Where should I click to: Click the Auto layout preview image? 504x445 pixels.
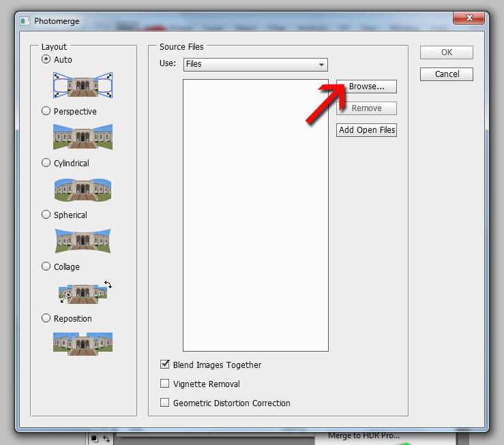pyautogui.click(x=83, y=85)
